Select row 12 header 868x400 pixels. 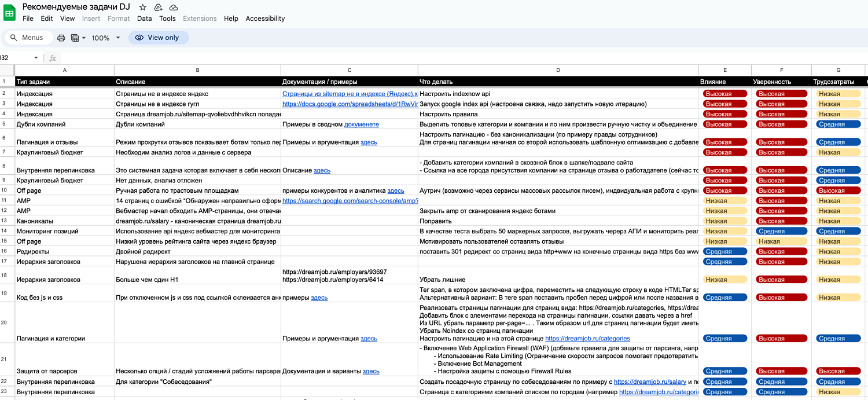[x=7, y=211]
